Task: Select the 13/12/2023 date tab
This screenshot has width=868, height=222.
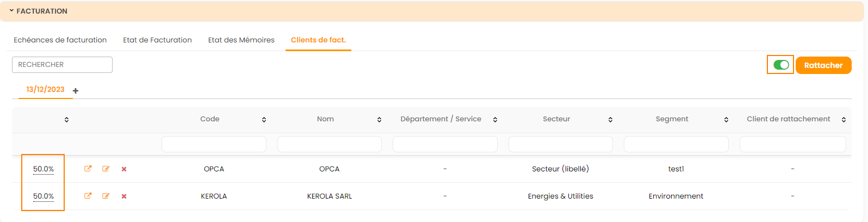Action: (45, 89)
